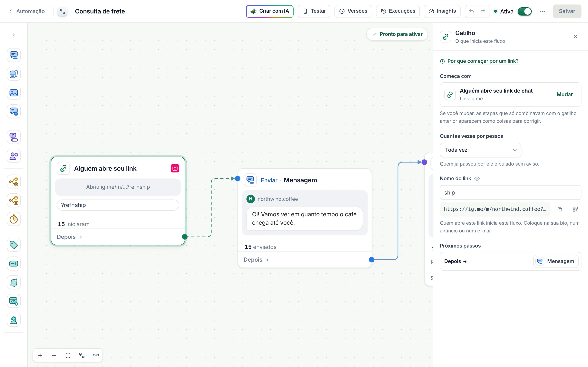Click the fit-to-screen canvas icon
This screenshot has width=588, height=367.
click(68, 355)
